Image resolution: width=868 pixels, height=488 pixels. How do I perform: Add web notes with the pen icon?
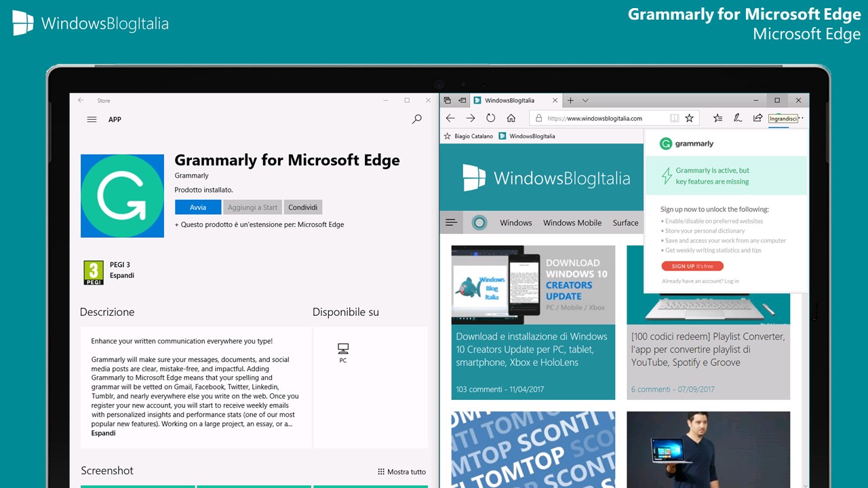tap(738, 118)
